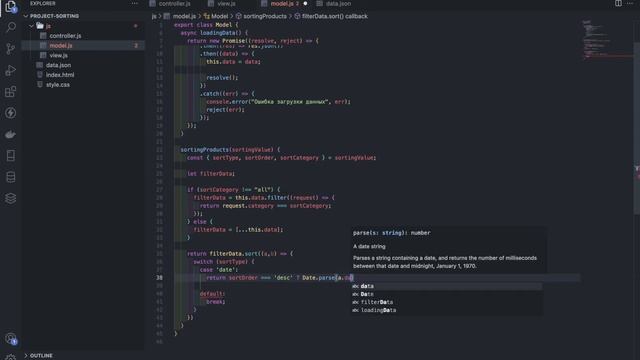Click the filterData.sort() callback breadcrumb
This screenshot has width=640, height=360.
(335, 16)
